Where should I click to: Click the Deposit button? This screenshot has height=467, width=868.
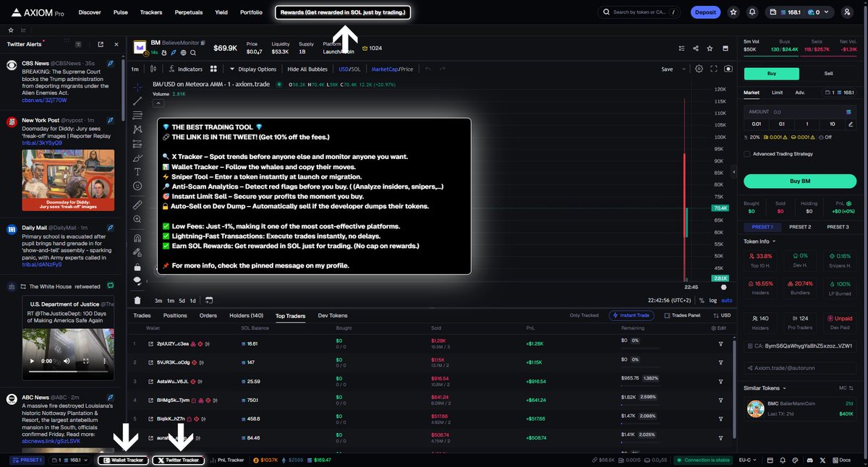click(x=705, y=12)
